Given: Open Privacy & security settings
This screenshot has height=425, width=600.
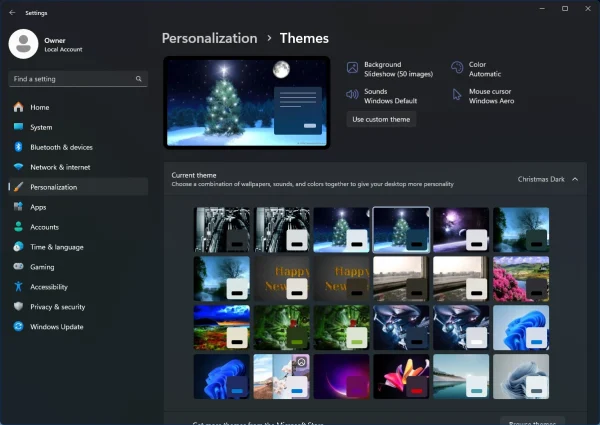Looking at the screenshot, I should pyautogui.click(x=78, y=307).
